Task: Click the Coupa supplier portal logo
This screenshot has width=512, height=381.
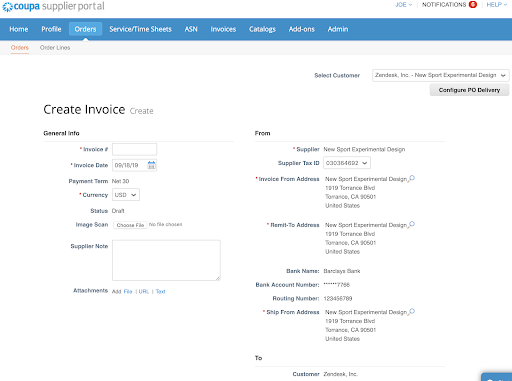Action: coord(53,6)
